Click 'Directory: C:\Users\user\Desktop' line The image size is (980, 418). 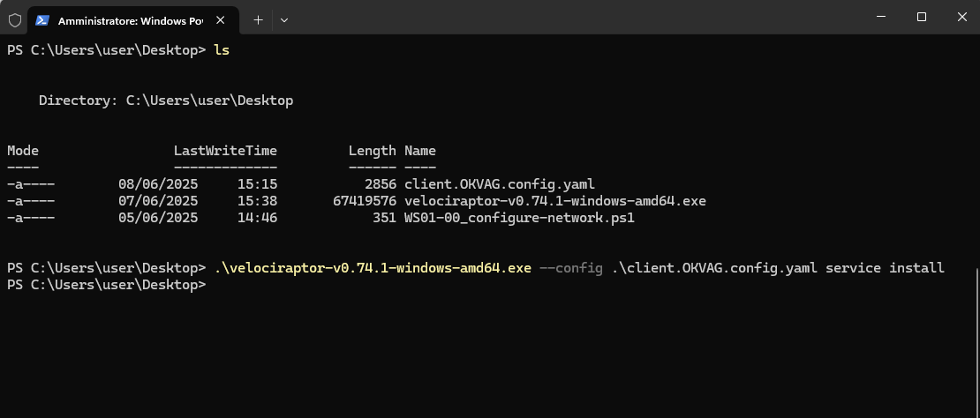tap(166, 101)
